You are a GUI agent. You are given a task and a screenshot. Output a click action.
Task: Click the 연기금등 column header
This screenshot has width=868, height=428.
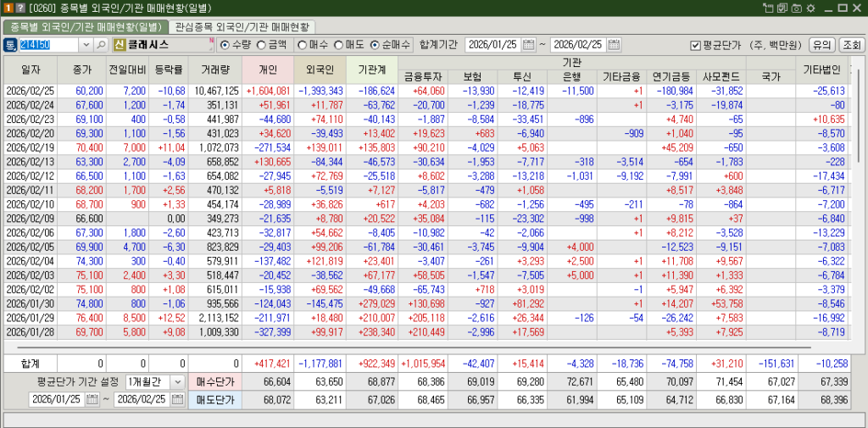click(x=672, y=77)
